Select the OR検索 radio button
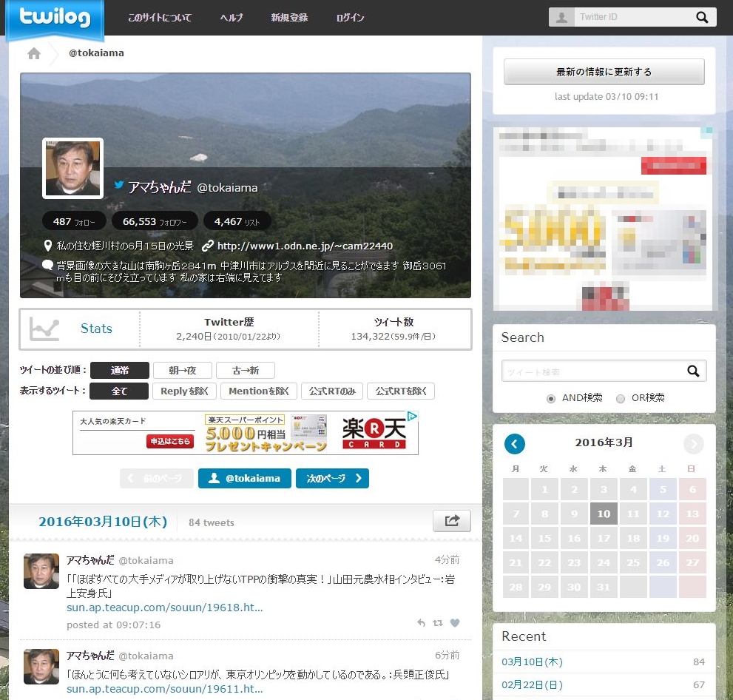The image size is (733, 700). tap(621, 397)
